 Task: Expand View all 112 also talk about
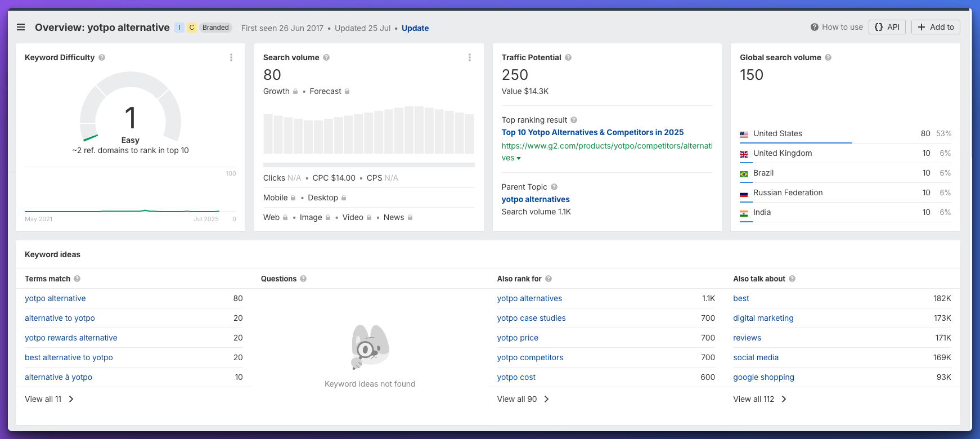tap(760, 399)
